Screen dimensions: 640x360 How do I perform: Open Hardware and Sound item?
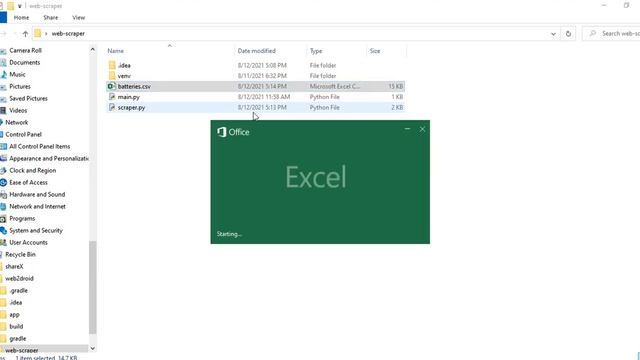(x=37, y=195)
